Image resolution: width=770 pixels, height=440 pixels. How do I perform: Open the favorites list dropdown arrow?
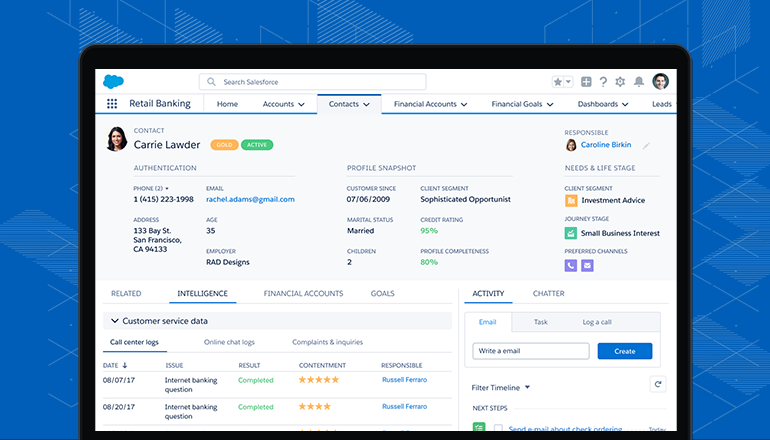568,82
